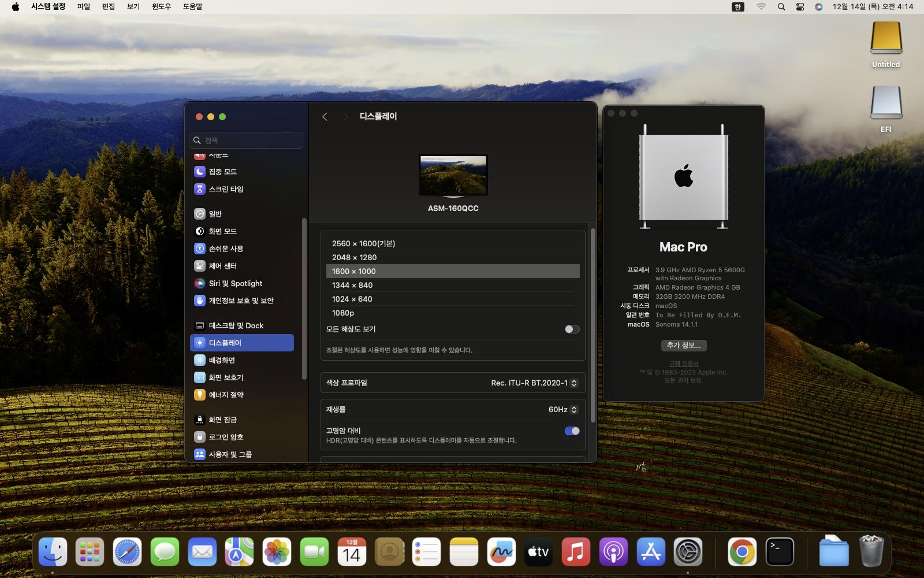Open Wallpaper (배경화면) settings
This screenshot has width=924, height=578.
(221, 360)
